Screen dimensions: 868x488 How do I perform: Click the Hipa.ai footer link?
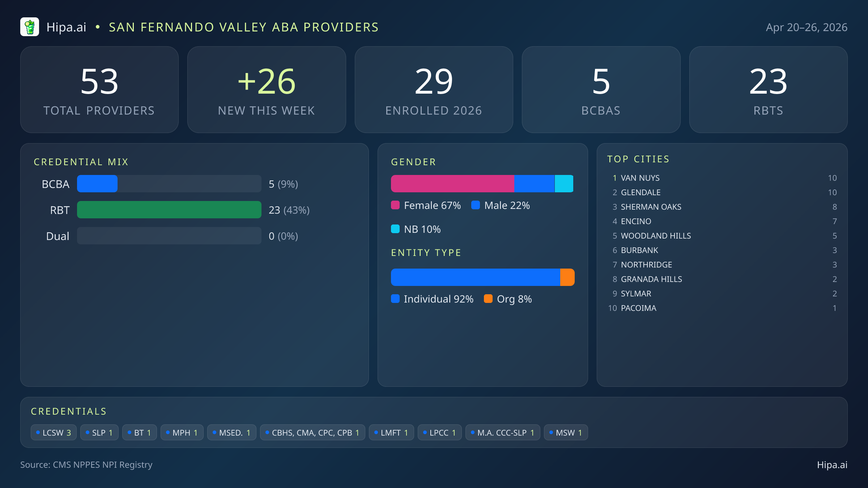[832, 466]
